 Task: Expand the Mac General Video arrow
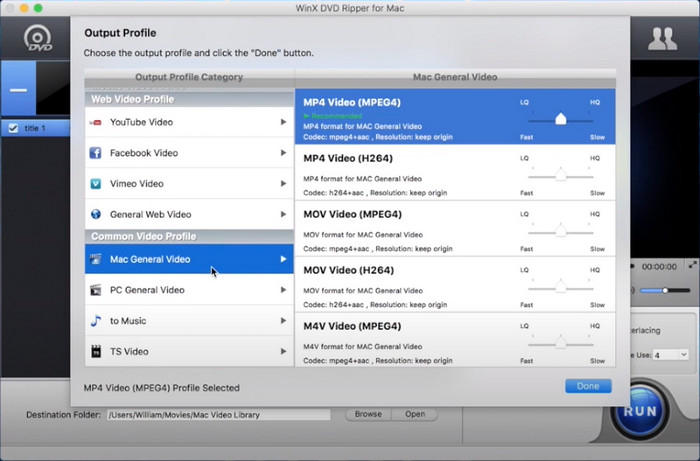283,259
